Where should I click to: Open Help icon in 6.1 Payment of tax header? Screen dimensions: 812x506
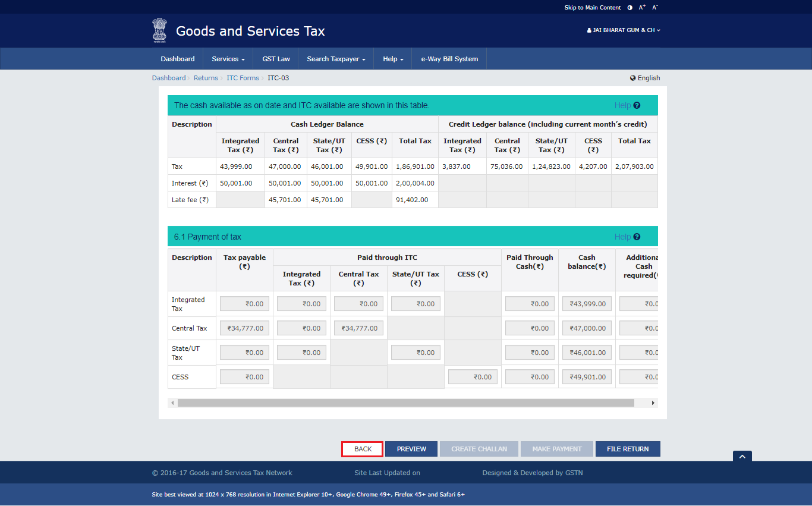click(x=637, y=237)
